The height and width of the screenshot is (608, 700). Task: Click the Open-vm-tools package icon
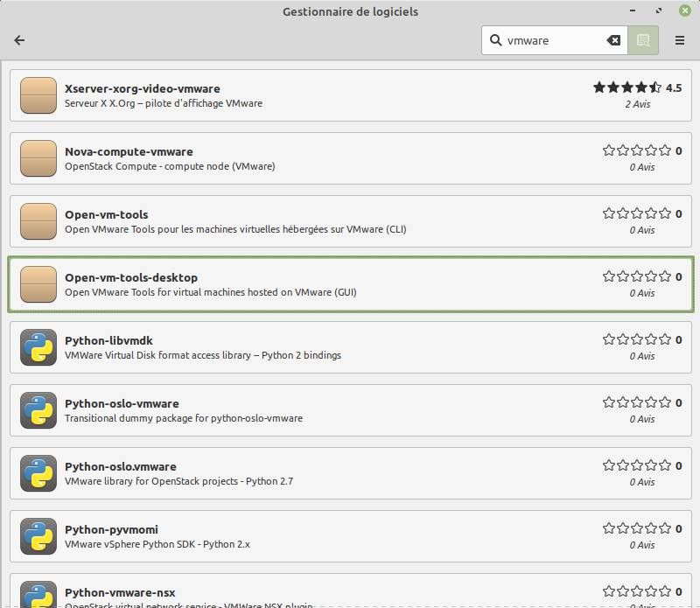38,221
